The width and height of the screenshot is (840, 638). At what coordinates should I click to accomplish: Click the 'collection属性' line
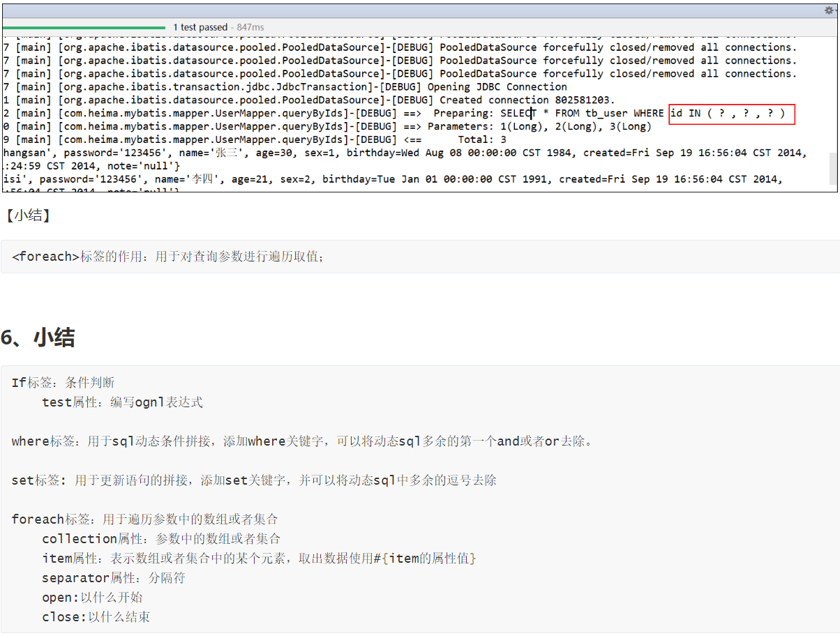(161, 539)
